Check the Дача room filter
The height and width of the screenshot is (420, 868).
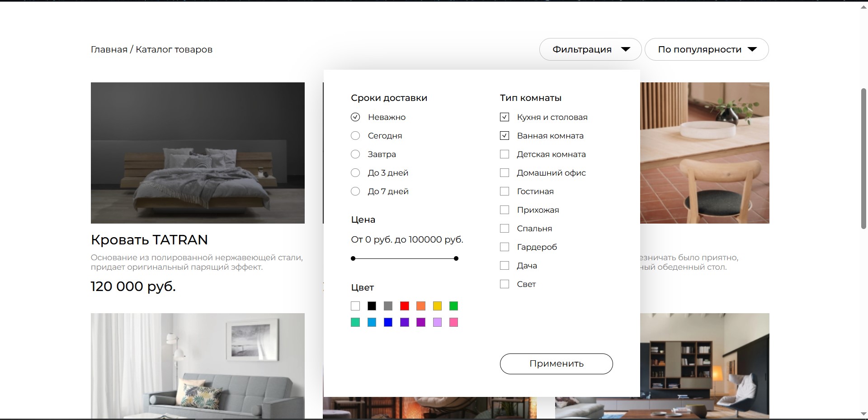click(505, 266)
